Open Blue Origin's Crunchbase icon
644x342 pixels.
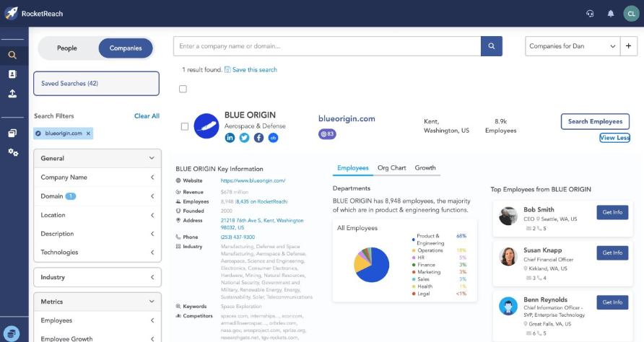pos(273,138)
